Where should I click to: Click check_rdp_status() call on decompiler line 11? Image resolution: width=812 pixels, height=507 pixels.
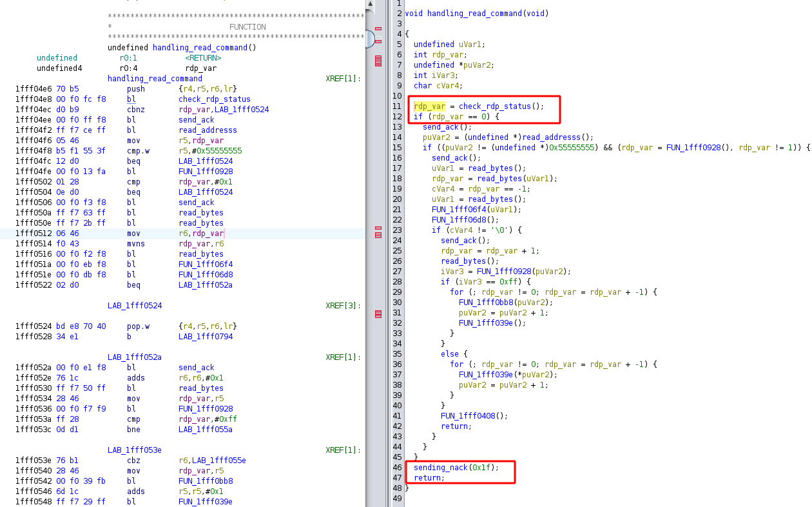click(498, 106)
